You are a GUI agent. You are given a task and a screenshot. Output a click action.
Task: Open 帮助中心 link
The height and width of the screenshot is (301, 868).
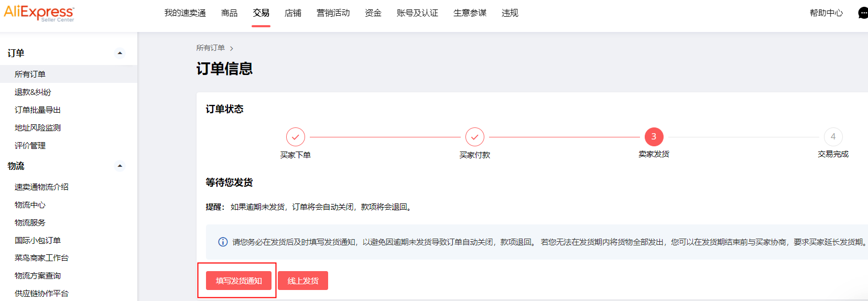point(826,13)
